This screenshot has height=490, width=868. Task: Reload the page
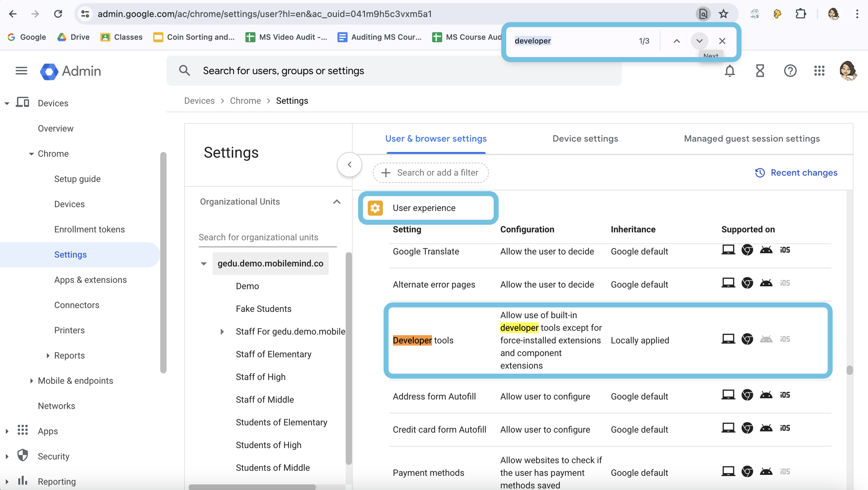pos(58,14)
